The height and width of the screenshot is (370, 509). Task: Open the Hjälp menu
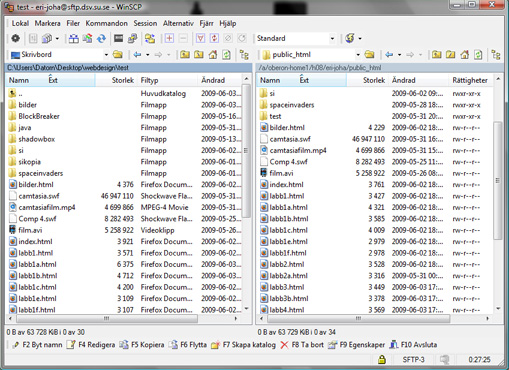228,23
